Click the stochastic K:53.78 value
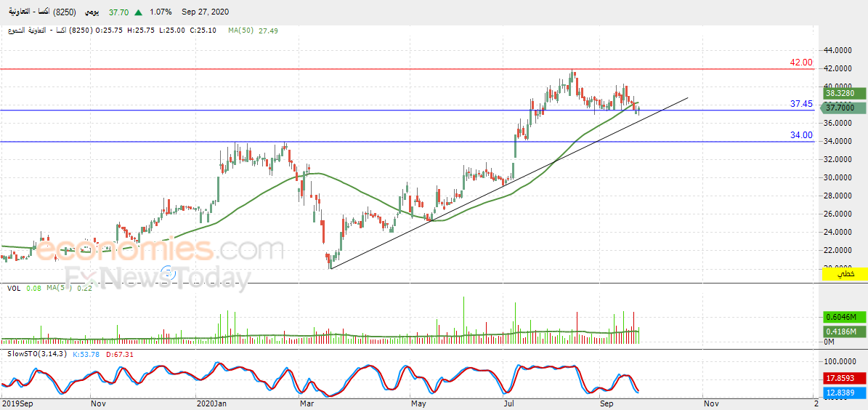Screen dimensions: 868x410 tap(86, 354)
